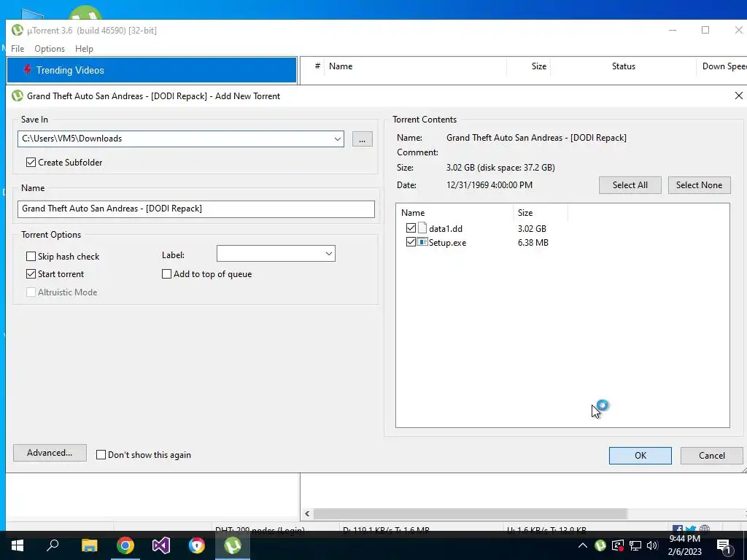This screenshot has width=747, height=560.
Task: Click the µTorrent logo in the main window title bar
Action: pos(18,30)
